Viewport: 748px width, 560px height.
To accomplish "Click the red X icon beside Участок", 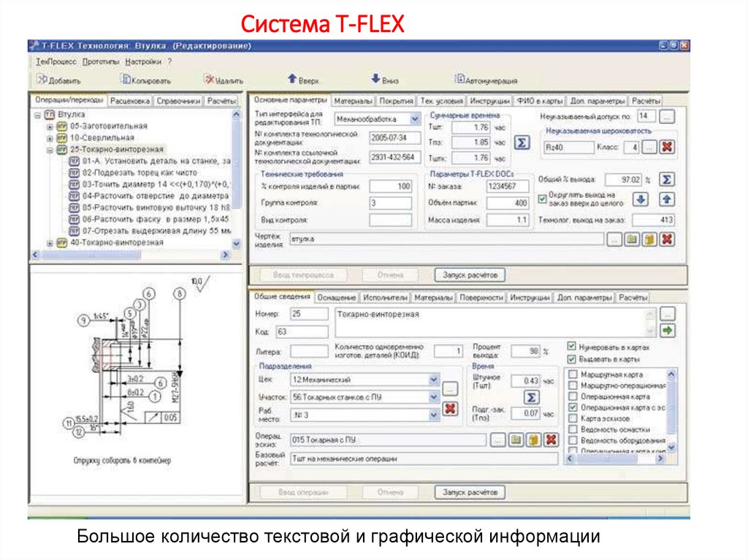I will (x=449, y=409).
